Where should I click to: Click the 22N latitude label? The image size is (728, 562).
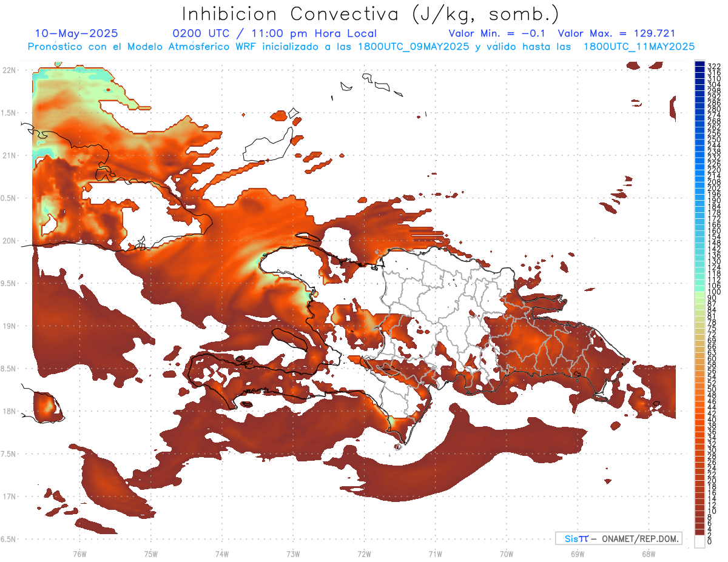(x=9, y=70)
